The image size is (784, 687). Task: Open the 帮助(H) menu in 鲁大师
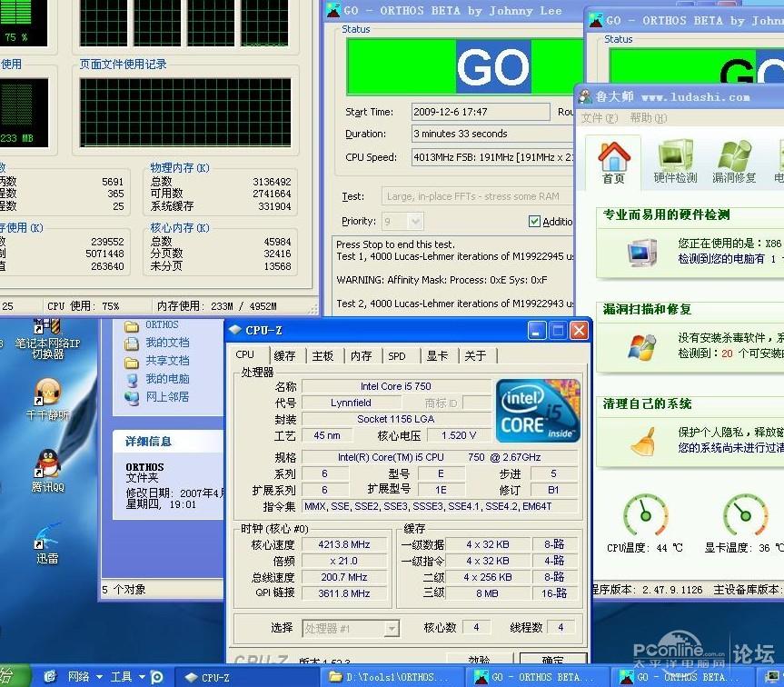(648, 118)
